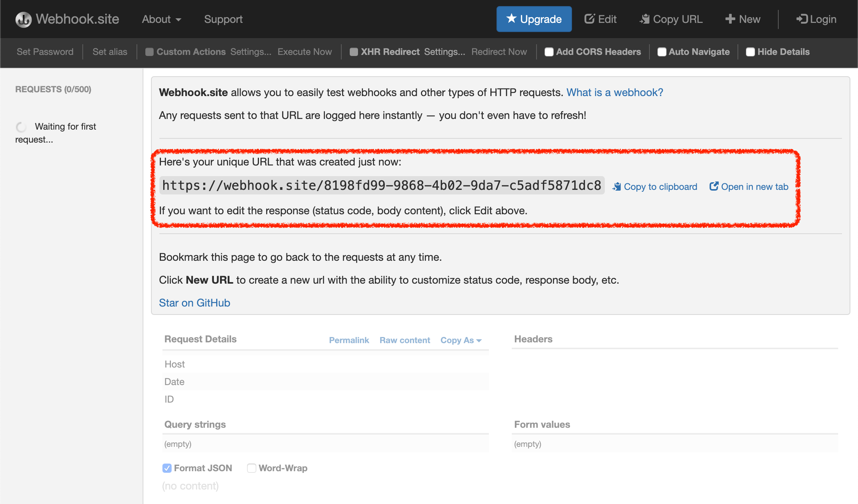This screenshot has width=858, height=504.
Task: Open the Star on GitHub link
Action: 194,303
